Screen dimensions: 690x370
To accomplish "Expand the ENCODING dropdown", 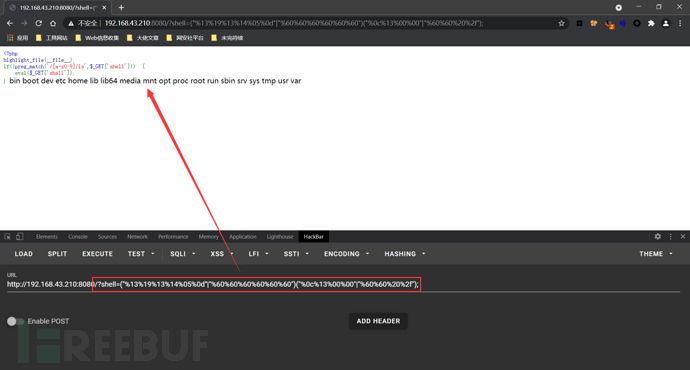I will pyautogui.click(x=346, y=254).
